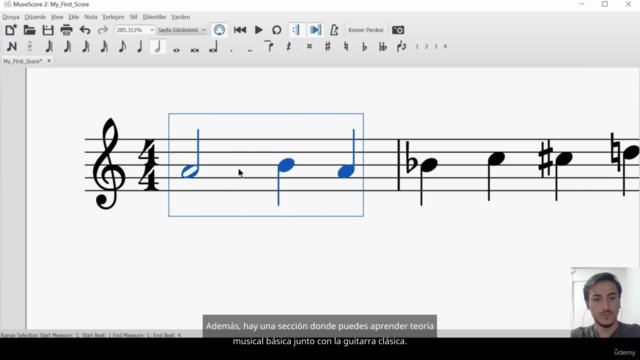
Task: Toggle loop playback
Action: coord(277,30)
